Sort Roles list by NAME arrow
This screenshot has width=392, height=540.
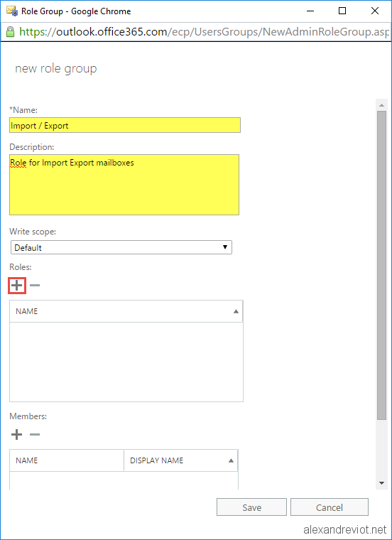point(236,311)
